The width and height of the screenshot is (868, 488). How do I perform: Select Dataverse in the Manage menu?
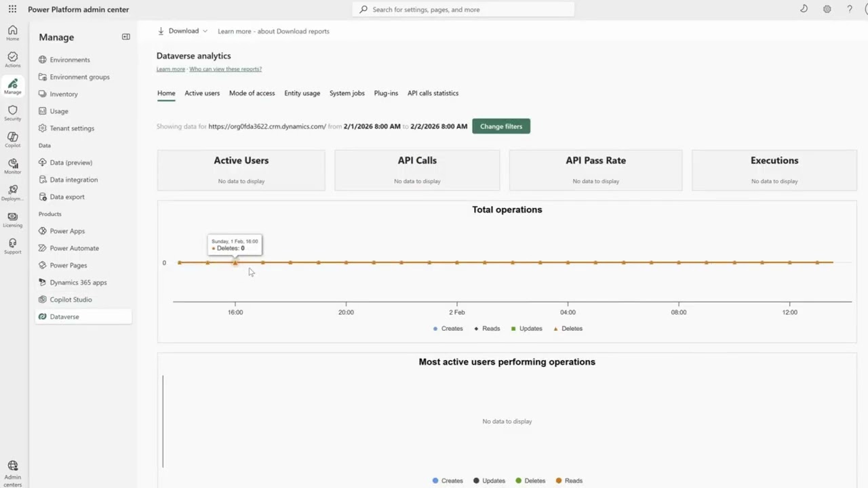tap(83, 317)
